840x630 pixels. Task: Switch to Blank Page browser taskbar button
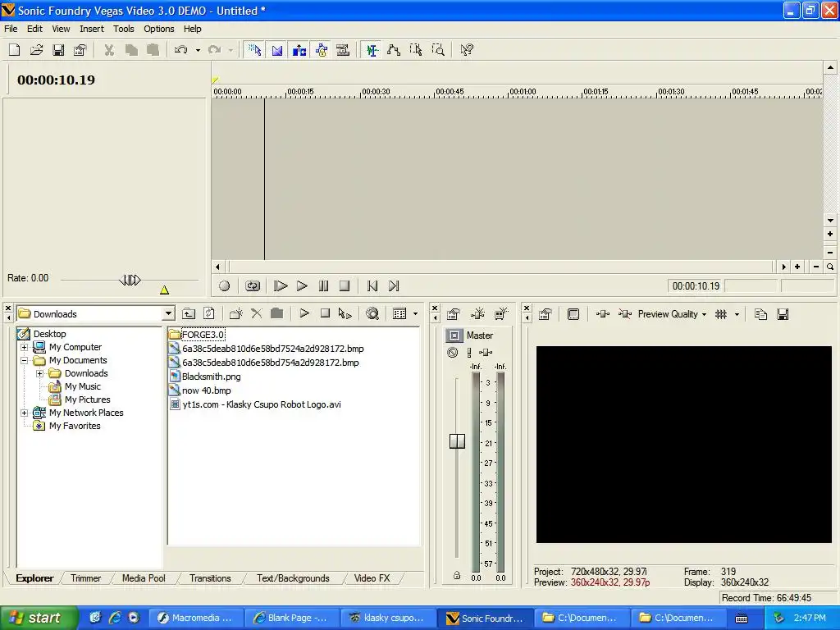click(x=291, y=619)
